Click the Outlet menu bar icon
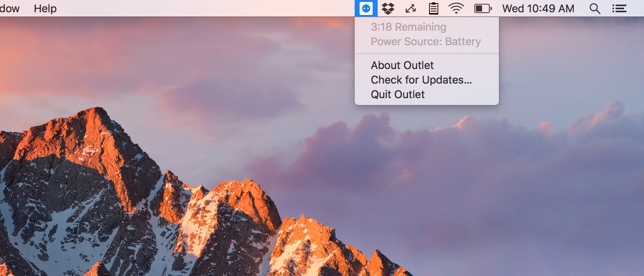Viewport: 644px width, 276px height. (366, 8)
